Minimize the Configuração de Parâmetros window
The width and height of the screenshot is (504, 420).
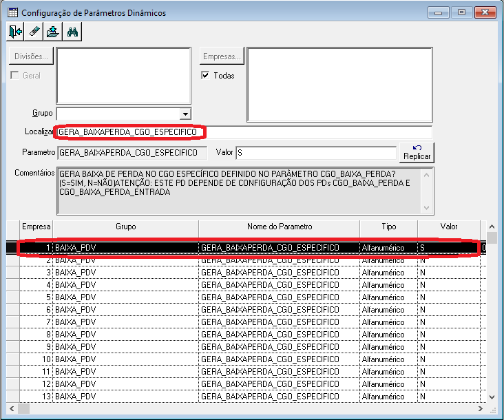click(438, 12)
